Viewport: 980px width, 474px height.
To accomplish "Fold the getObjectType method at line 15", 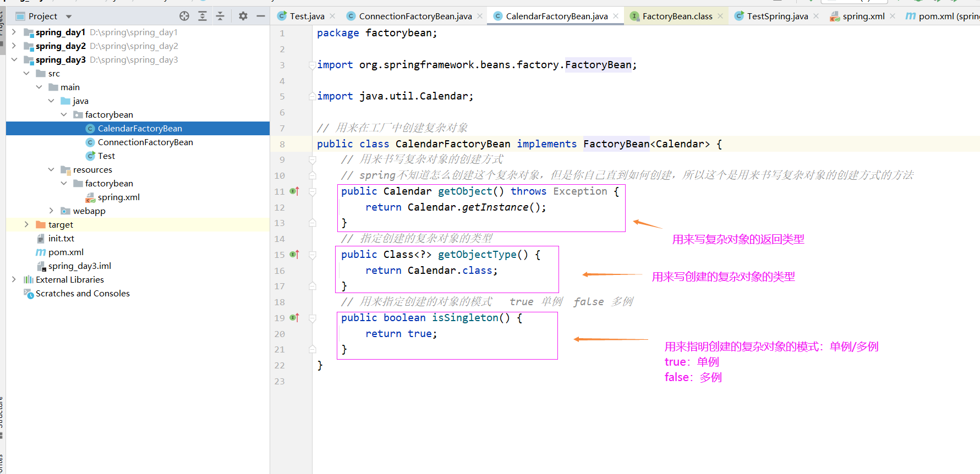I will click(313, 255).
